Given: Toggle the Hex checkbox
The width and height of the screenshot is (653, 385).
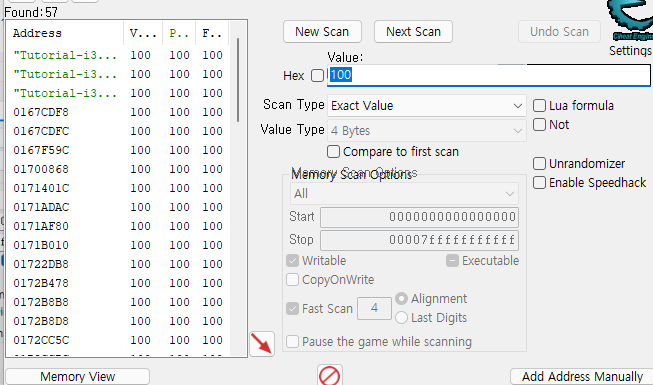Looking at the screenshot, I should pyautogui.click(x=317, y=76).
